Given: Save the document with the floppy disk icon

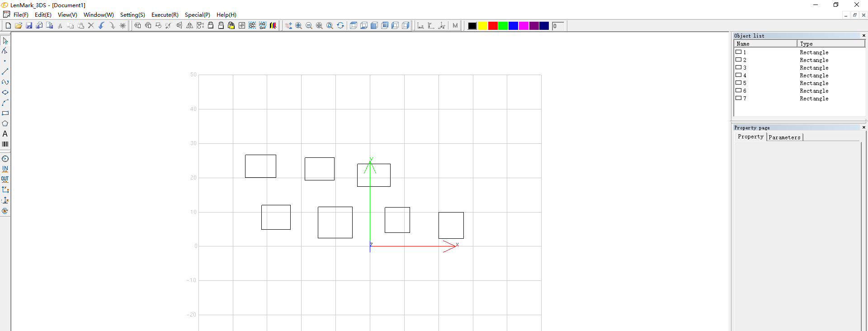Looking at the screenshot, I should click(x=29, y=26).
